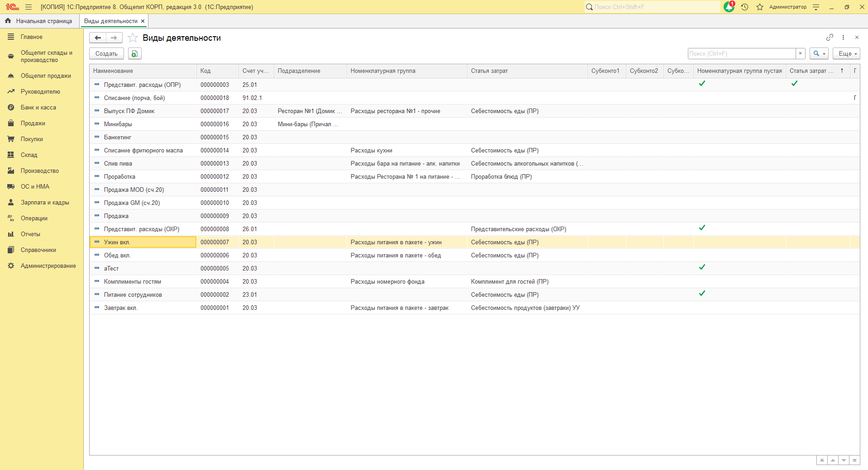This screenshot has height=470, width=868.
Task: Sort by Номенклатурная группа column header
Action: coord(407,71)
